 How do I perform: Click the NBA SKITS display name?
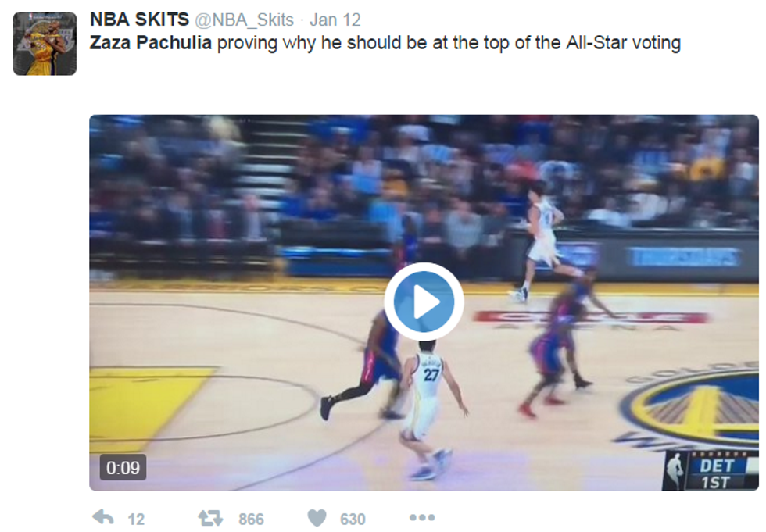coord(140,20)
